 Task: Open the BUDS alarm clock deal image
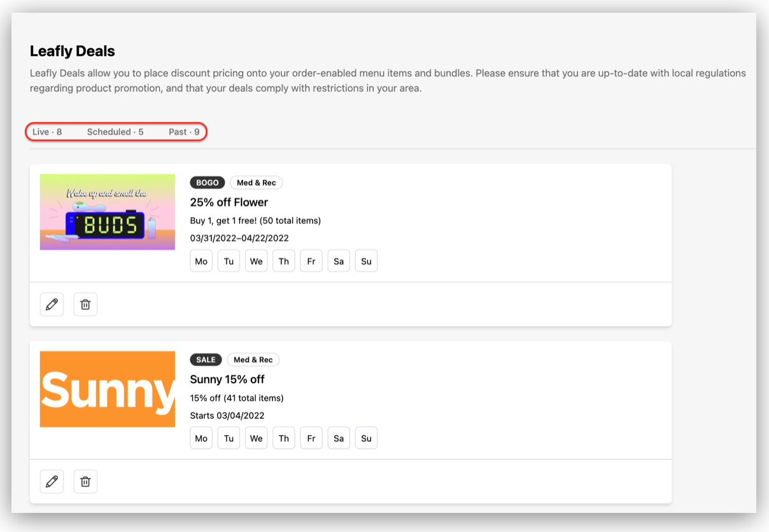click(108, 212)
